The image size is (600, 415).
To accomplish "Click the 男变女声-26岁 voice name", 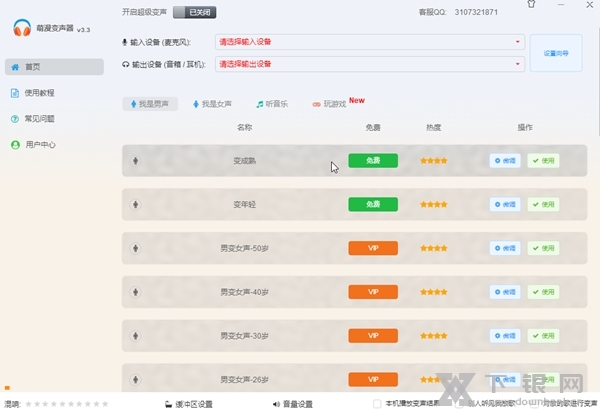I will [245, 379].
